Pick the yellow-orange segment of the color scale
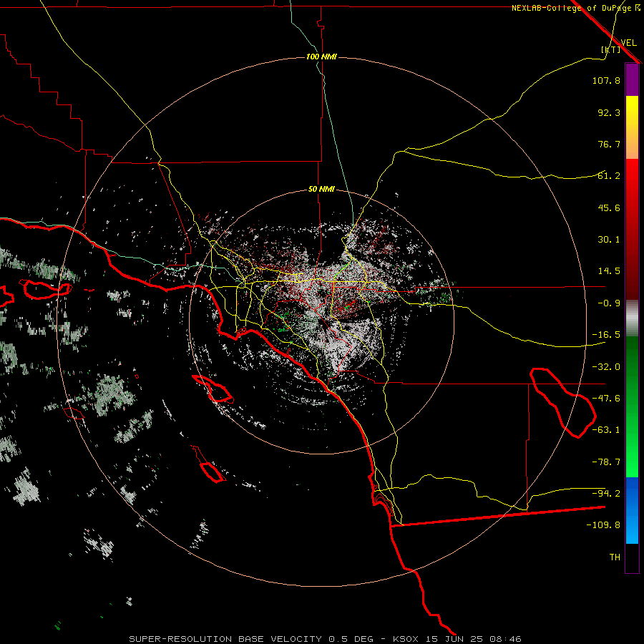The width and height of the screenshot is (644, 644). pyautogui.click(x=632, y=127)
